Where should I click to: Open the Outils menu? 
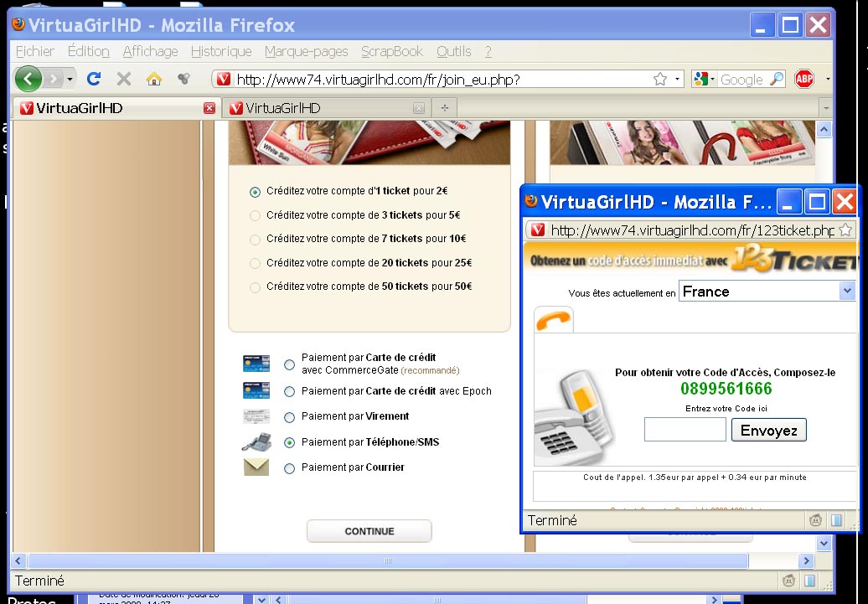pos(454,51)
